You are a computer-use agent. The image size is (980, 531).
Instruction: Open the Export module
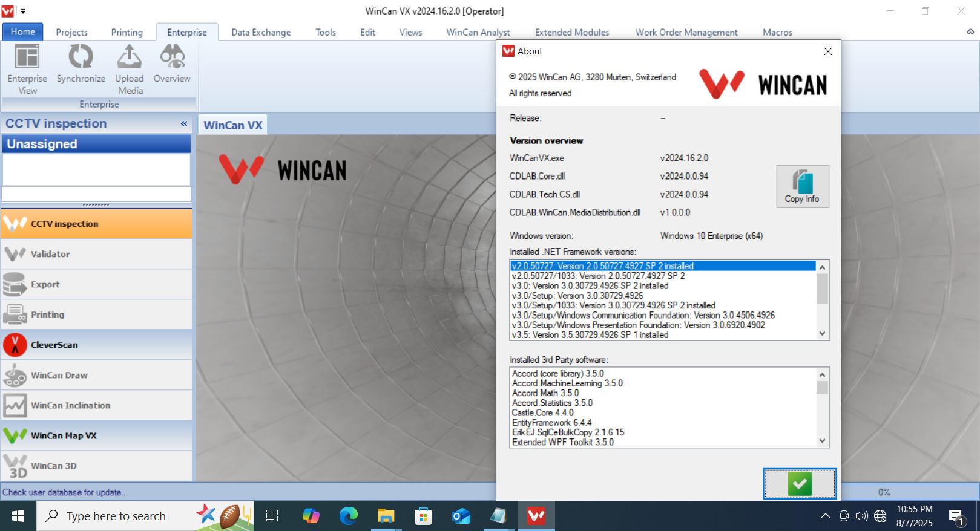tap(96, 284)
